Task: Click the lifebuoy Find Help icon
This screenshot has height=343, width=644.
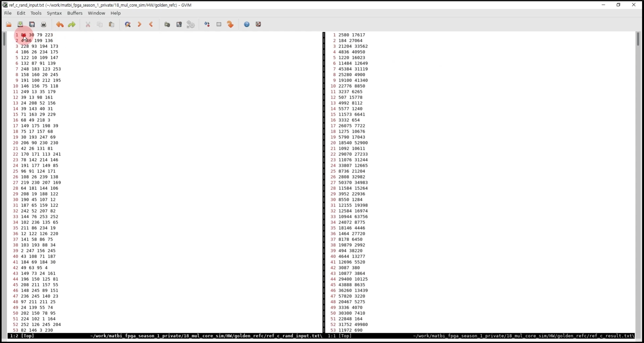Action: pos(258,24)
